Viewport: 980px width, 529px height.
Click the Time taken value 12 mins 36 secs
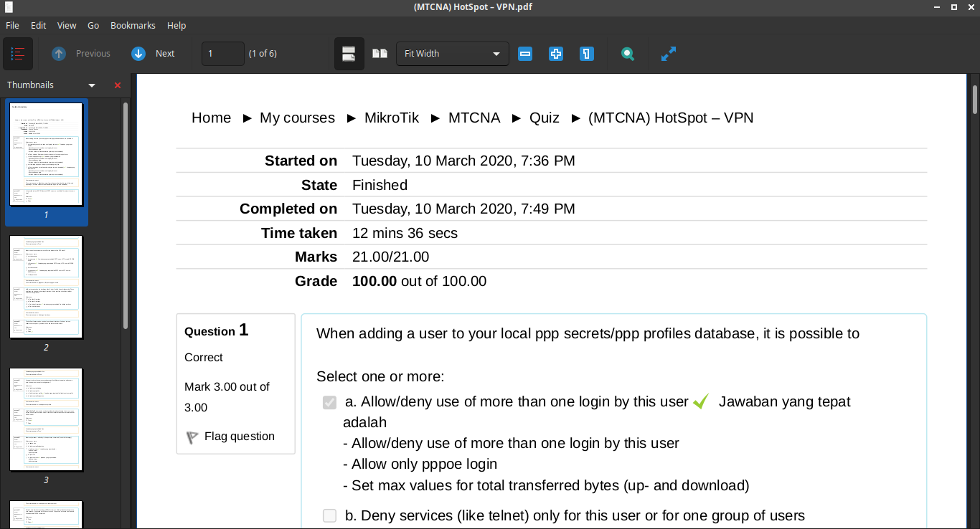405,233
